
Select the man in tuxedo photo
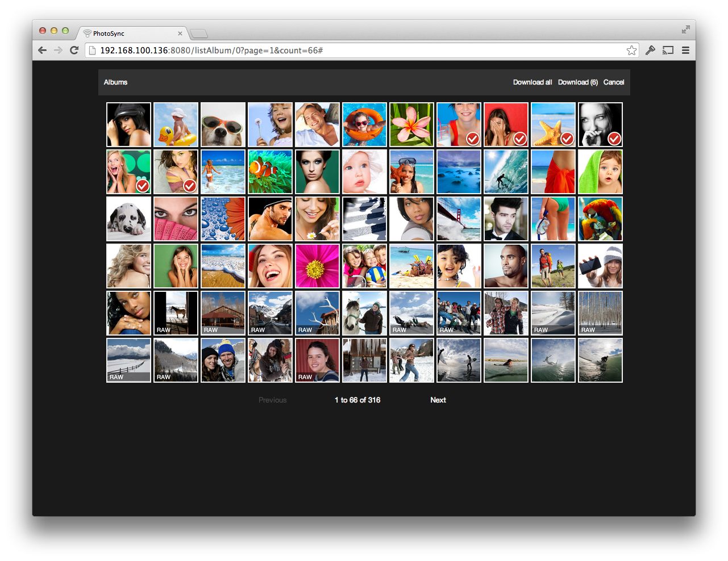(x=506, y=219)
